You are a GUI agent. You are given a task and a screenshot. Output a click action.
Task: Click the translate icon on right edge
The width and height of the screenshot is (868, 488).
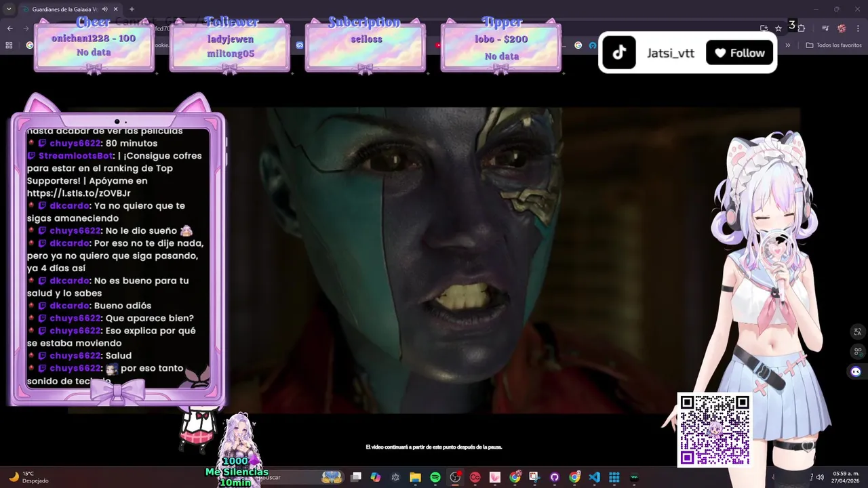pos(858,331)
